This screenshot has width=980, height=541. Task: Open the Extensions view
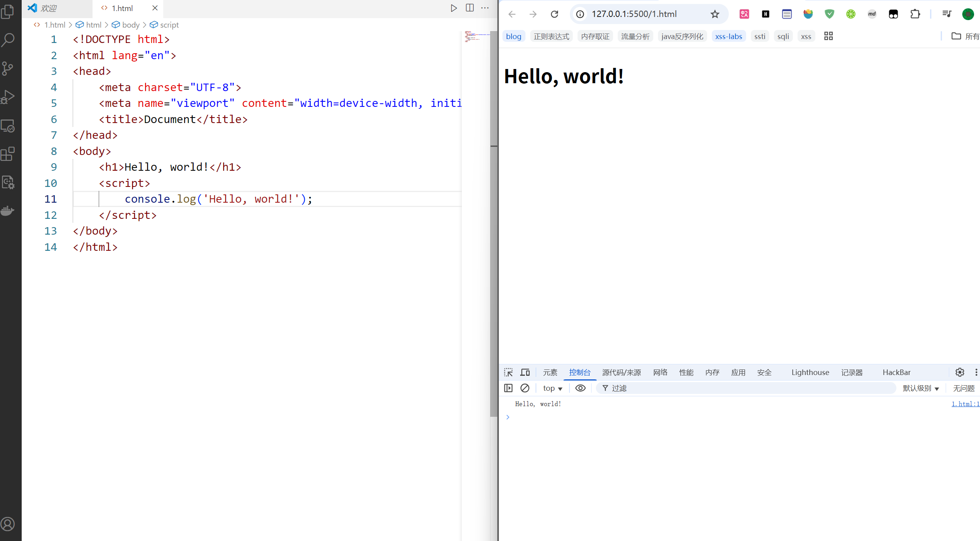pyautogui.click(x=8, y=154)
